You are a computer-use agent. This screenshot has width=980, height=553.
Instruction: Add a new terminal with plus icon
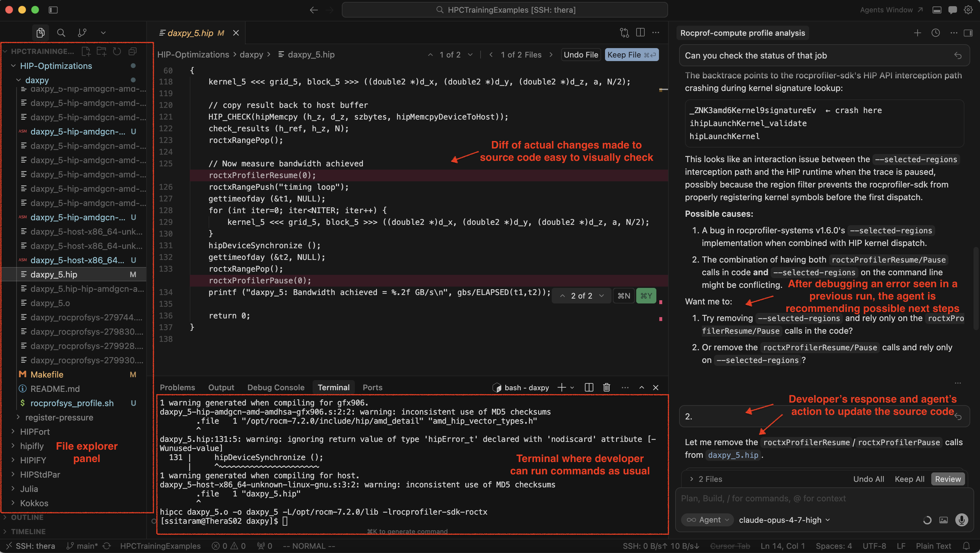561,387
